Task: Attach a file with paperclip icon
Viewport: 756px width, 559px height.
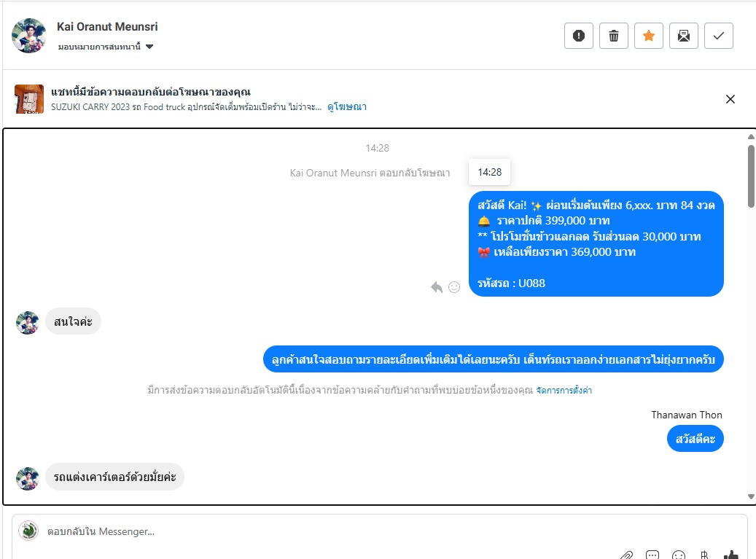Action: coord(626,555)
